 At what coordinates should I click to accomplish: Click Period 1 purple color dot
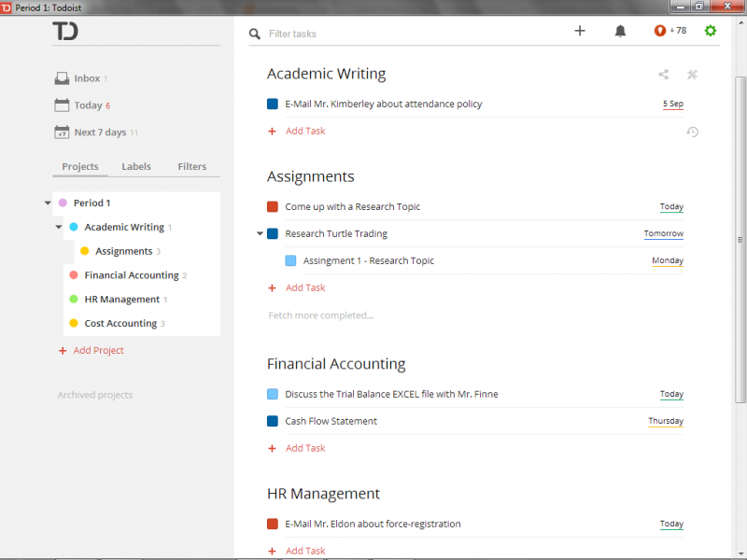pyautogui.click(x=63, y=203)
